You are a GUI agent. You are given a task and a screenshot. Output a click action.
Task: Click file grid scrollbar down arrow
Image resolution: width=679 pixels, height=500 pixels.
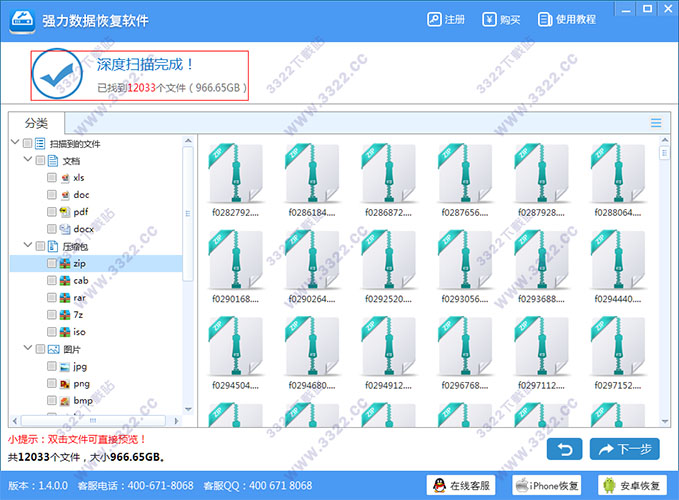[665, 421]
